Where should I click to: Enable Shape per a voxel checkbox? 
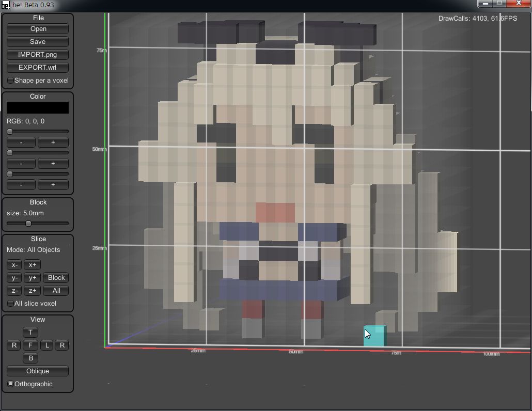pos(11,81)
